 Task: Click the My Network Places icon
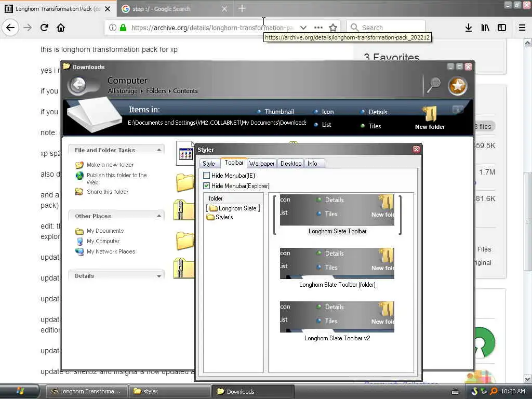click(79, 252)
